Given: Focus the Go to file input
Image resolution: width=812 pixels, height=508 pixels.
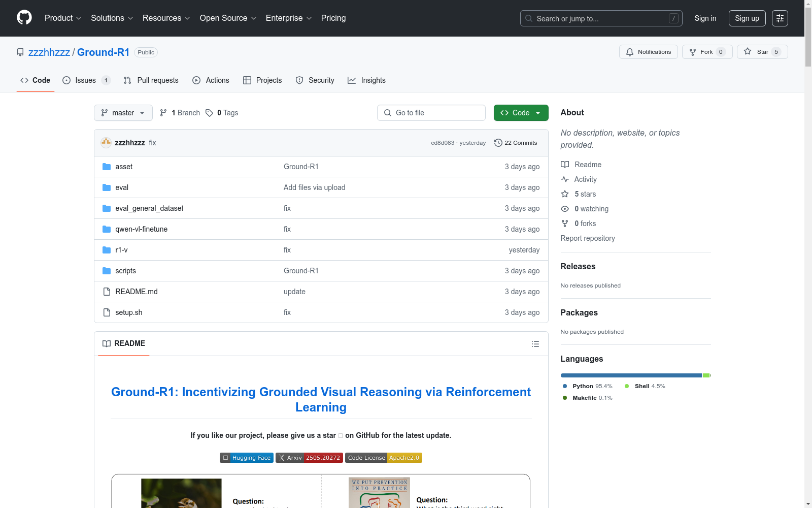Looking at the screenshot, I should (x=431, y=113).
